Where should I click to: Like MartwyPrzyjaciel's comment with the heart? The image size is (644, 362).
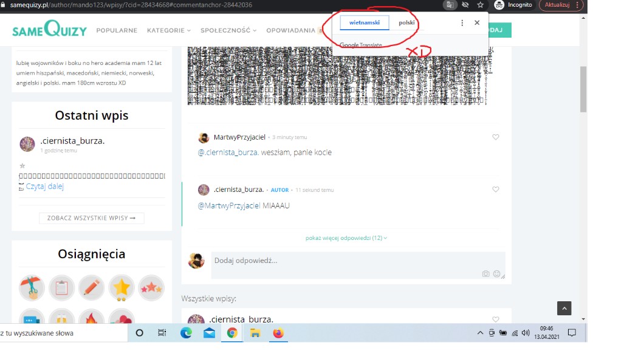point(495,137)
